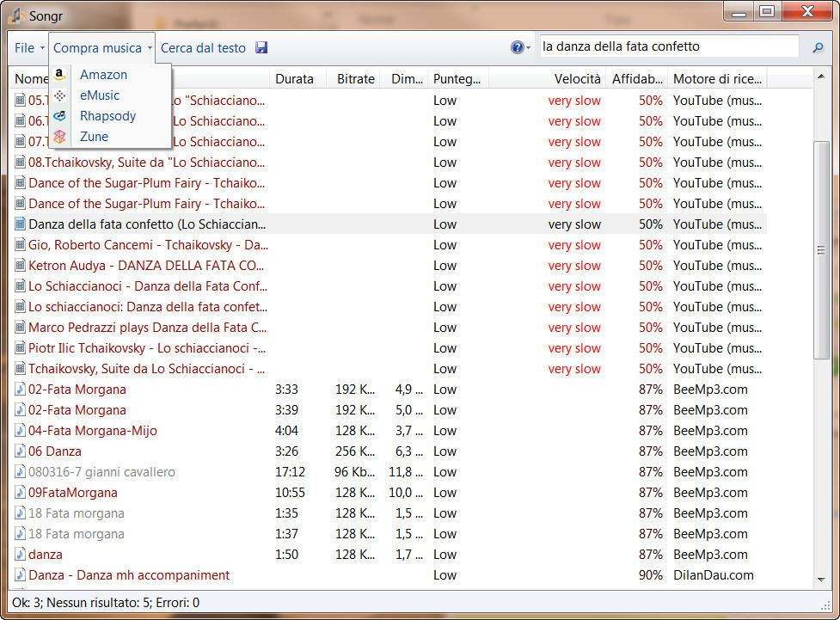Select Lo Schiaccianoci - Danza della Fata Conf row

pos(390,286)
